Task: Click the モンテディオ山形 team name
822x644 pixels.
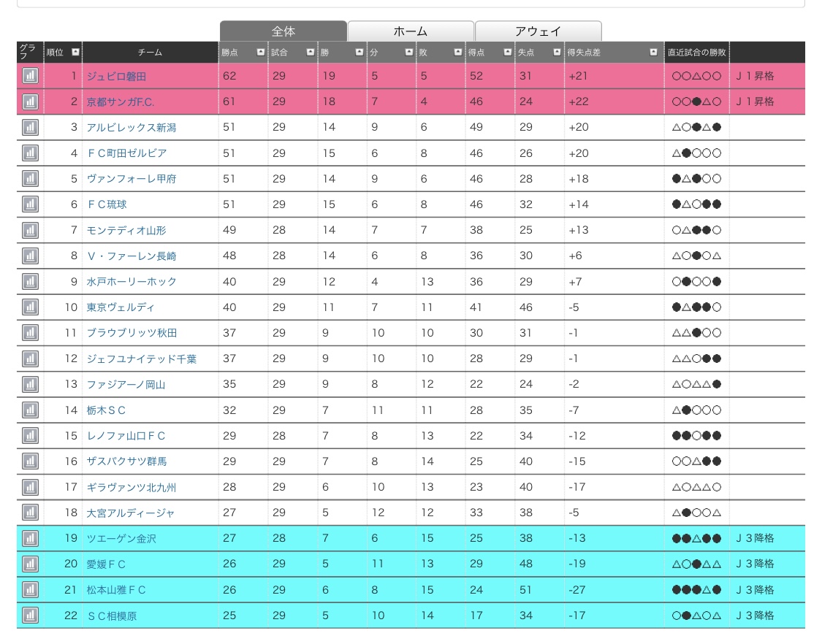Action: tap(126, 230)
